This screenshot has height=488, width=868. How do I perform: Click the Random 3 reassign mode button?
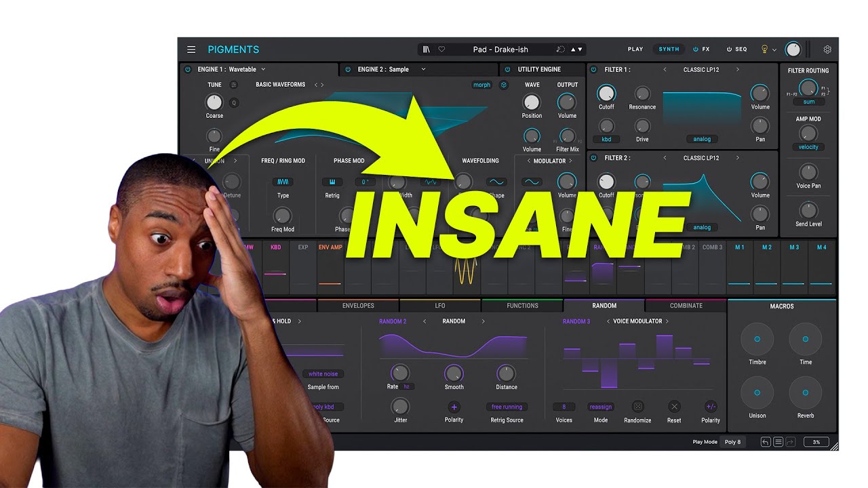coord(601,407)
